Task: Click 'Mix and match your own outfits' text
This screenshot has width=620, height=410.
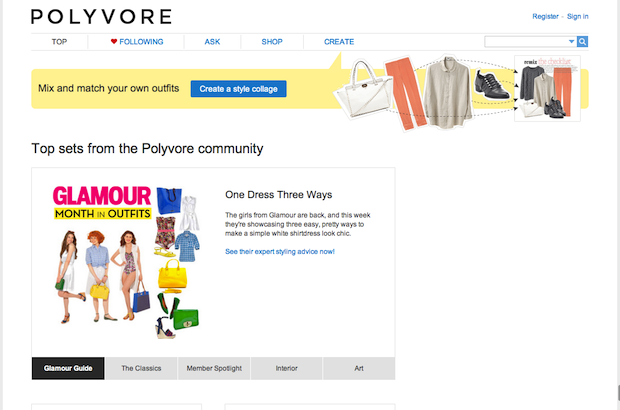Action: click(109, 88)
